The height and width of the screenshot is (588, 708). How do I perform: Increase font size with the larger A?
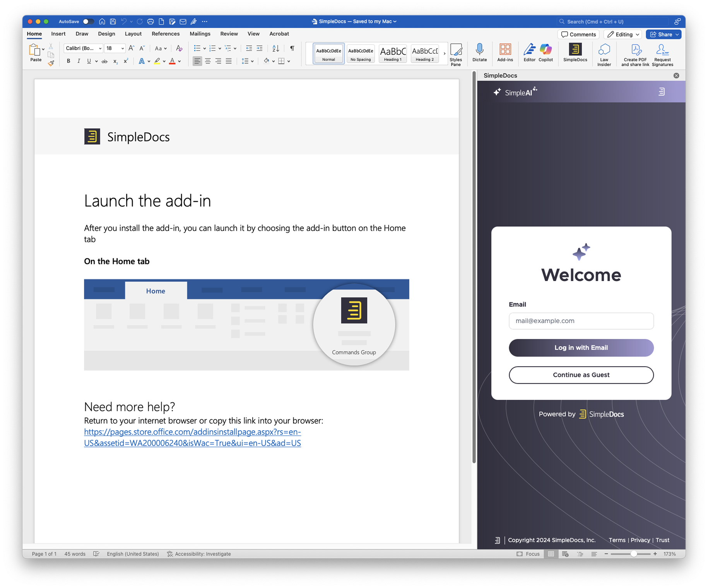click(131, 48)
